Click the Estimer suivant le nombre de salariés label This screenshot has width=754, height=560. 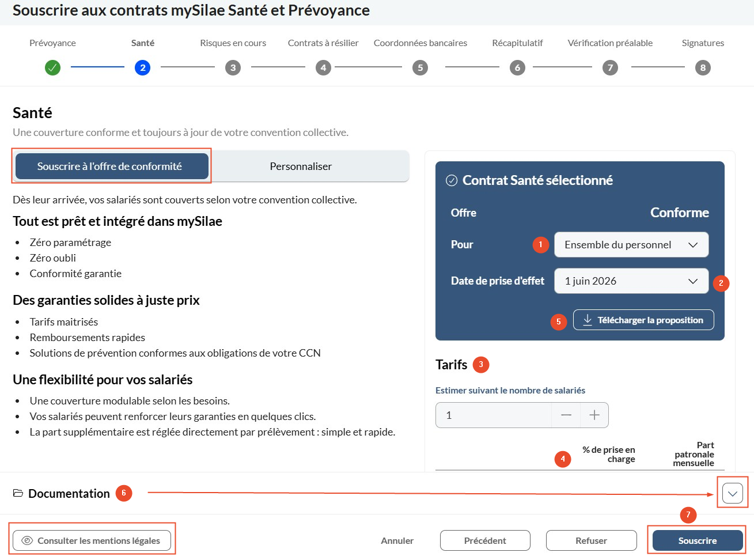(x=510, y=390)
